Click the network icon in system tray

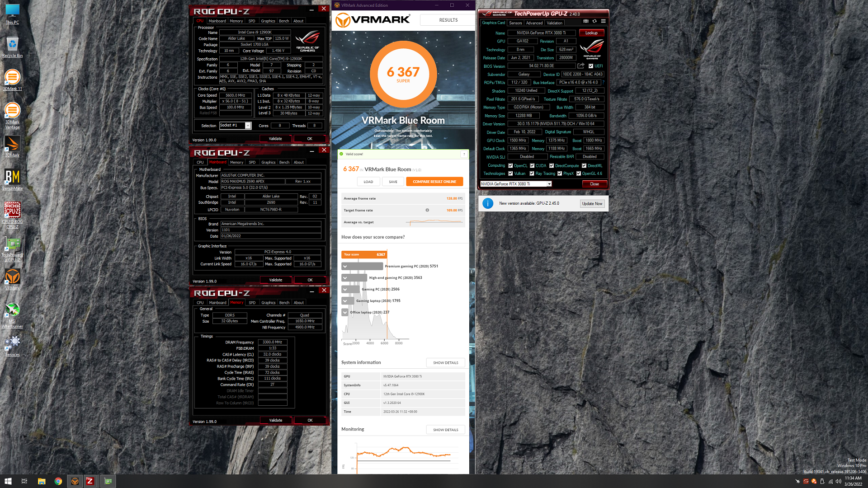830,481
